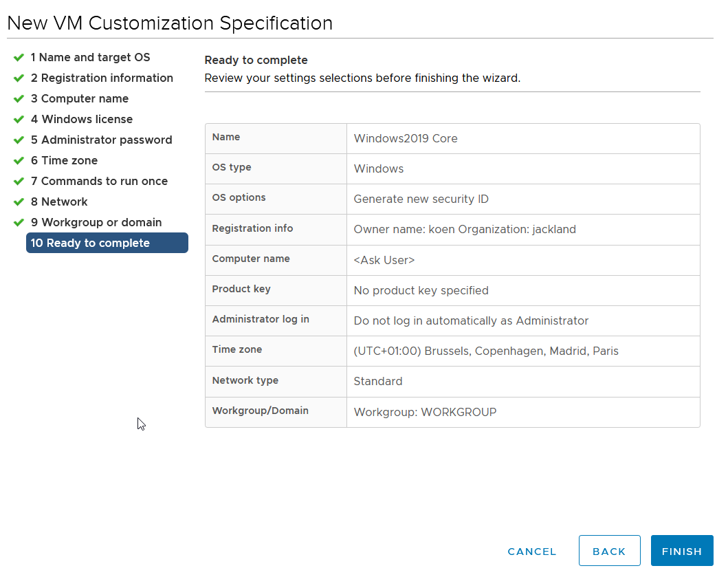Click the checkmark icon beside Administrator password

tap(19, 140)
